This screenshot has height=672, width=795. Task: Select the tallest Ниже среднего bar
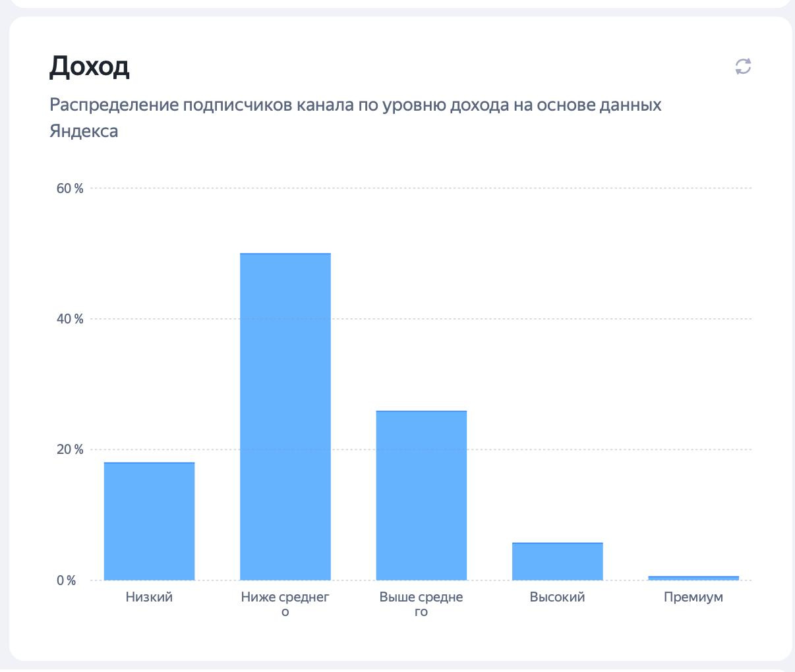285,416
